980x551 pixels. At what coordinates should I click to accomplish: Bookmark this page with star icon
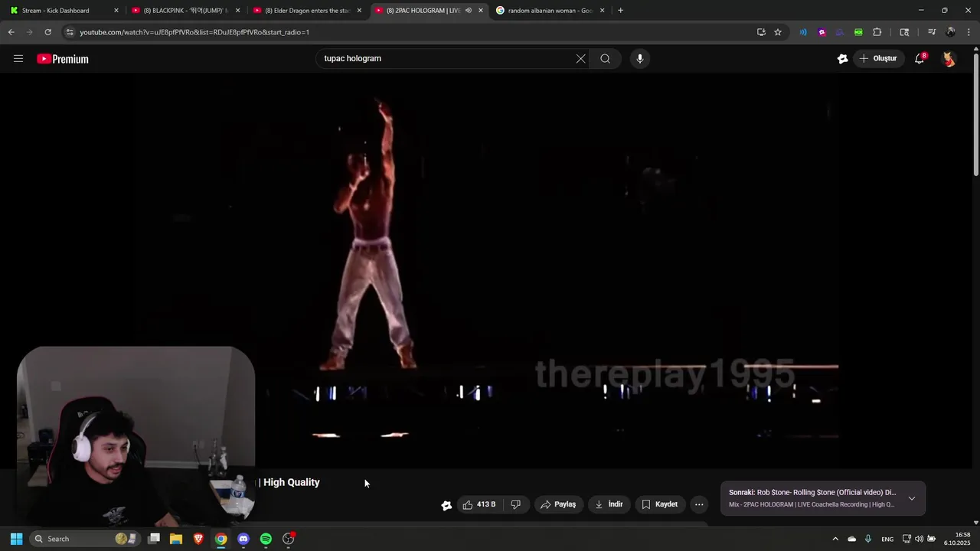[x=778, y=32]
